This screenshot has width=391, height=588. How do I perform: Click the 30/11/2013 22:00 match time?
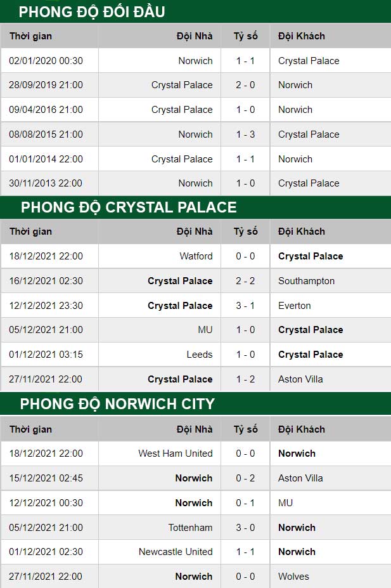point(46,183)
